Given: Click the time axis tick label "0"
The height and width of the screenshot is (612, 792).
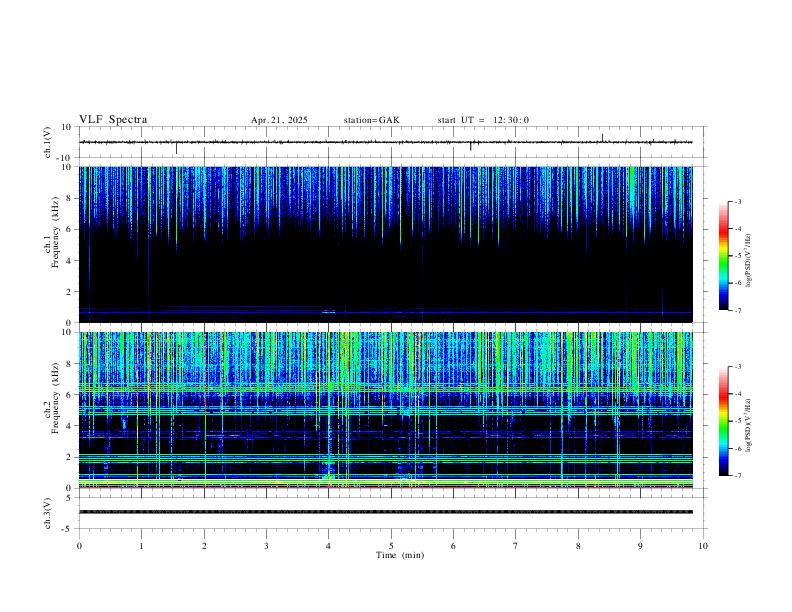Looking at the screenshot, I should click(x=79, y=546).
